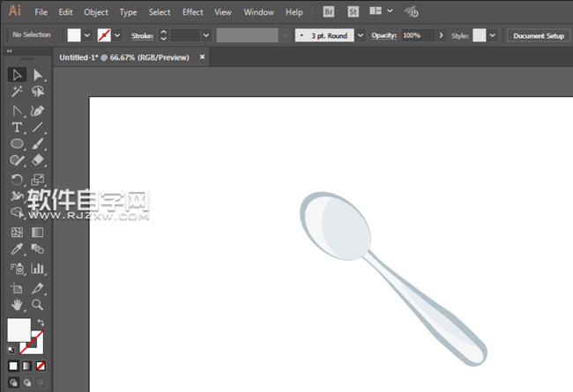Switch to Gradient fill mode

click(x=26, y=366)
